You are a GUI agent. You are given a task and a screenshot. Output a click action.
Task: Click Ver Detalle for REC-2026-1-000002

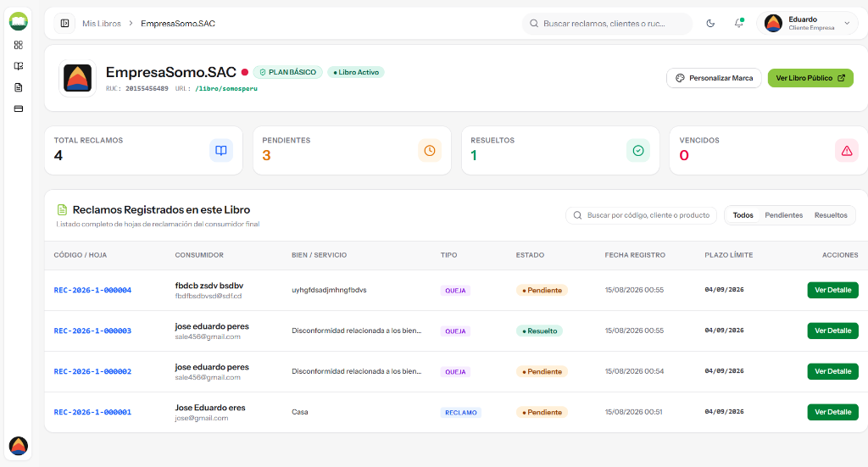[x=832, y=371]
